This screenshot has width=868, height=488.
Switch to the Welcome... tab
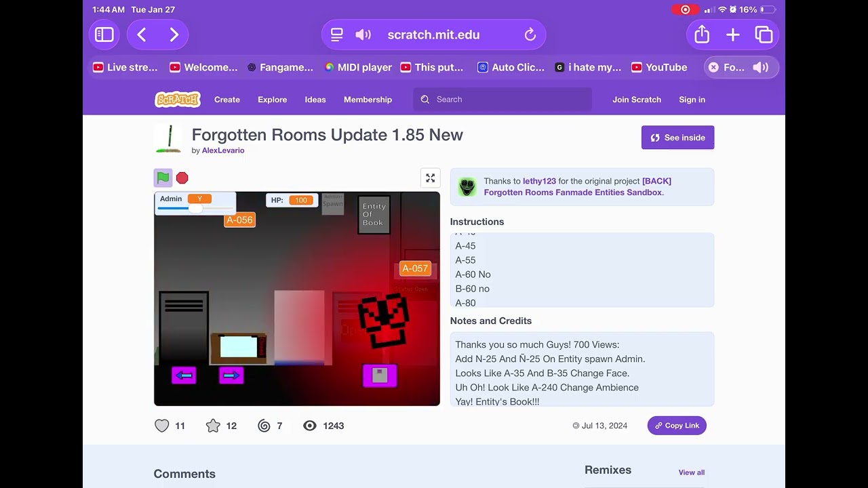(203, 67)
